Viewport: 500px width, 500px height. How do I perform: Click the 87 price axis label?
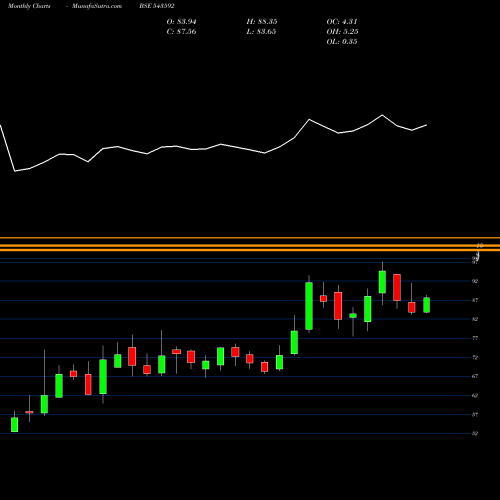click(x=475, y=300)
